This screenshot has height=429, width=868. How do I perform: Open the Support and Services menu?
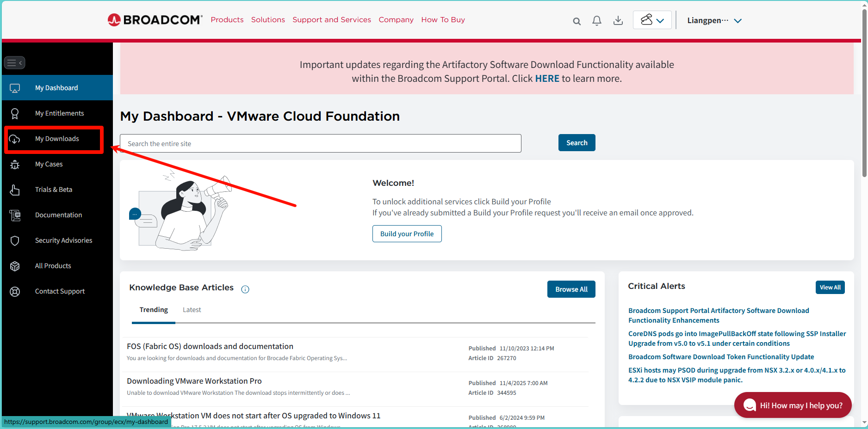332,19
